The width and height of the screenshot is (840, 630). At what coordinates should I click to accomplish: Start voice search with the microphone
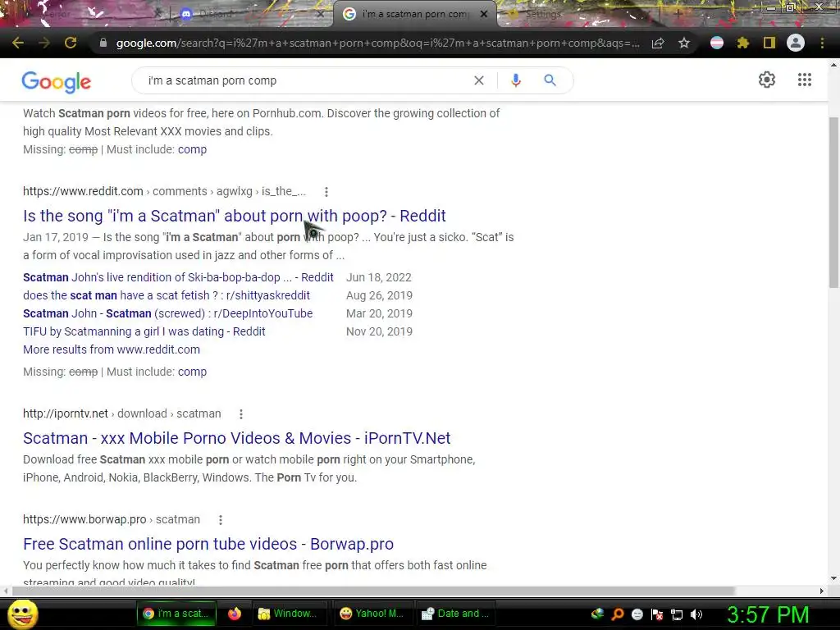(x=516, y=80)
